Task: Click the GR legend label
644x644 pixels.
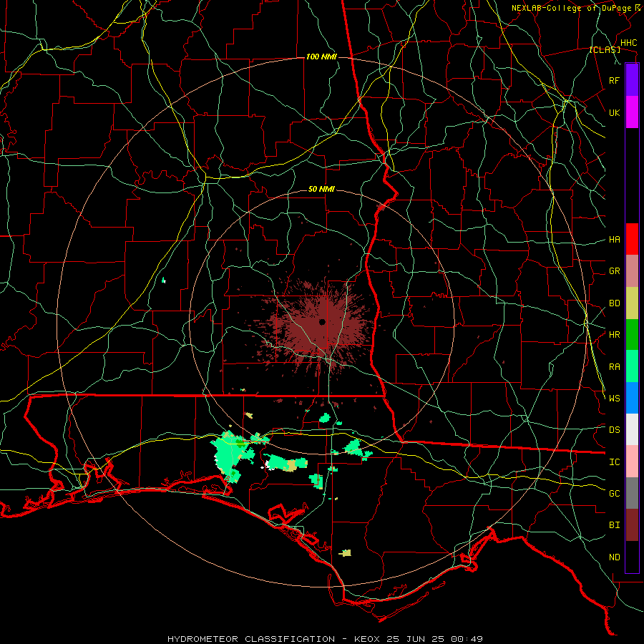Action: pos(614,271)
